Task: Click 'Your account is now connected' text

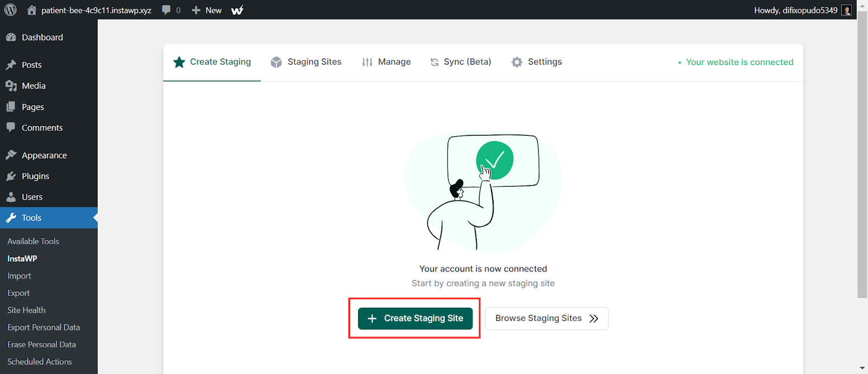Action: pyautogui.click(x=483, y=269)
